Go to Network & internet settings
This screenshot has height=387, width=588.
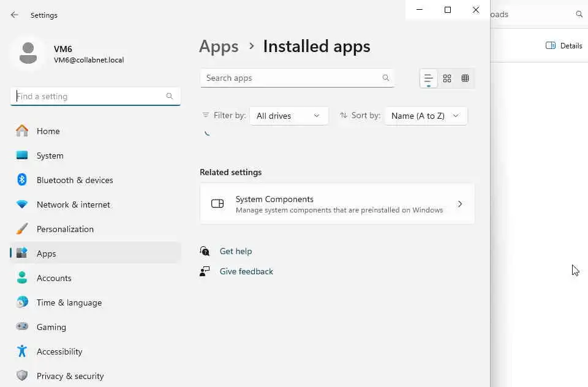[73, 205]
